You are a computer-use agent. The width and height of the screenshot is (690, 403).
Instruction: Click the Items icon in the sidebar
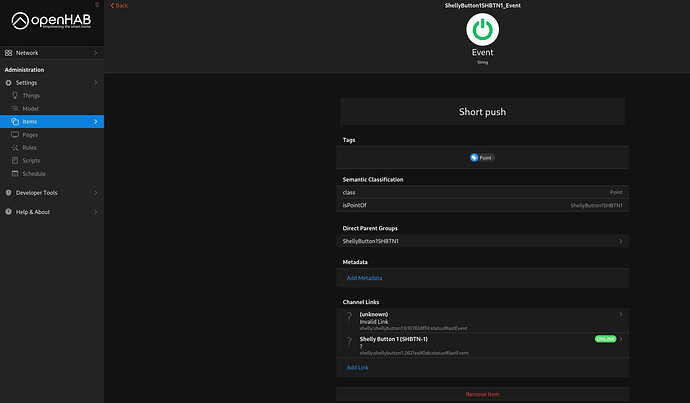pos(15,121)
